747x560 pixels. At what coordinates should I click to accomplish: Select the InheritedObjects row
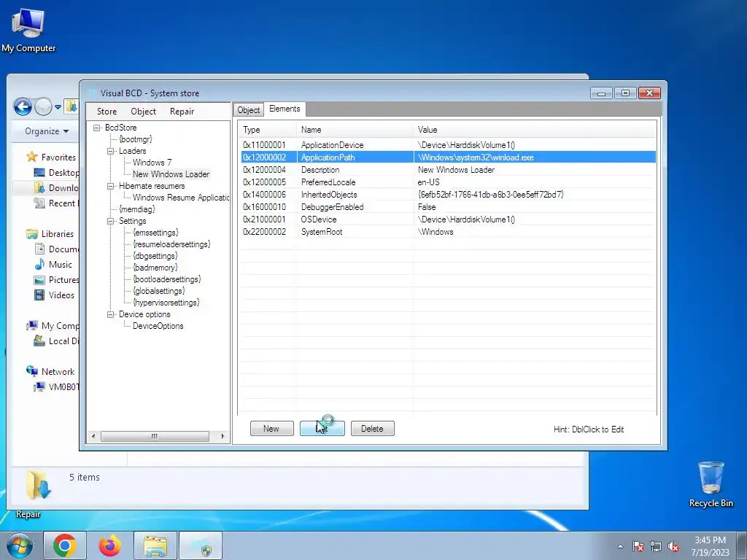pyautogui.click(x=449, y=194)
